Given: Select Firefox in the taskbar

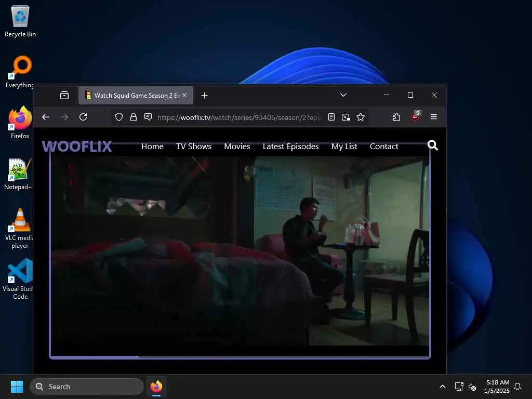Looking at the screenshot, I should point(156,387).
